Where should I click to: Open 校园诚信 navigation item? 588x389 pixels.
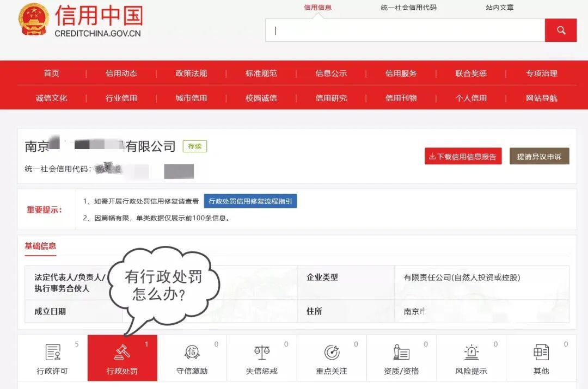(x=261, y=98)
